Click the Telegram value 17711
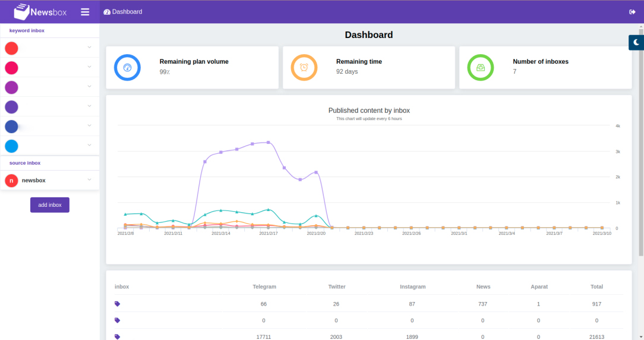 coord(264,336)
